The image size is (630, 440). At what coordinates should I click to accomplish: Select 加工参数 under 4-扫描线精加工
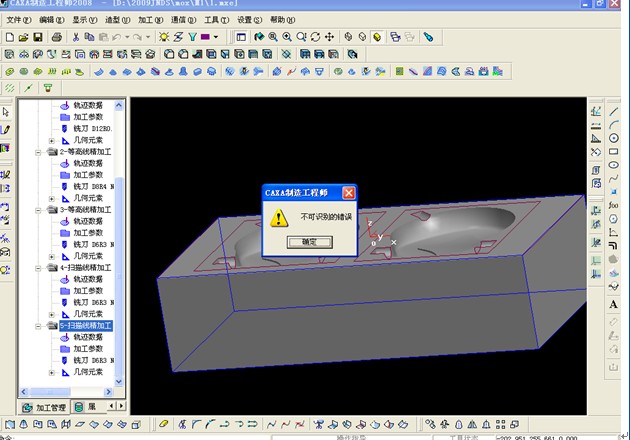coord(88,291)
